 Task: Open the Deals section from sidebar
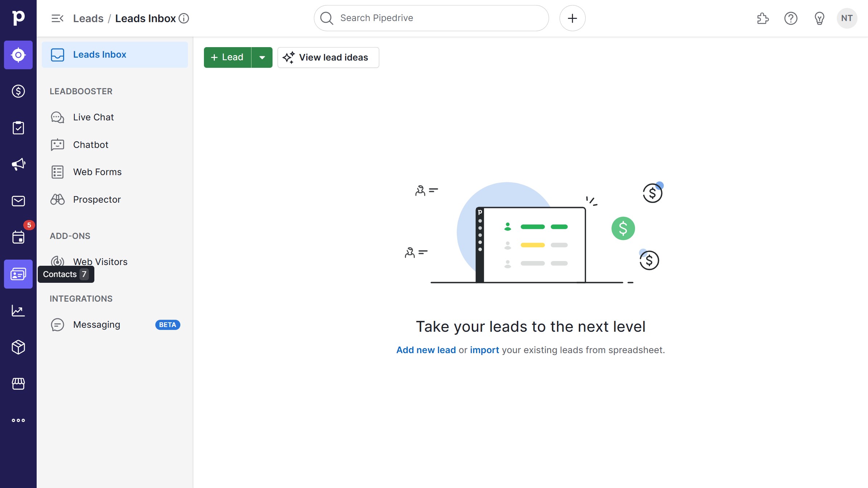pos(18,91)
